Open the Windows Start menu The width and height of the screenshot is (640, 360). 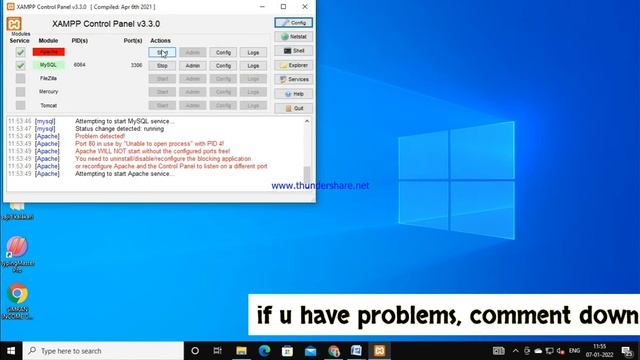(11, 351)
